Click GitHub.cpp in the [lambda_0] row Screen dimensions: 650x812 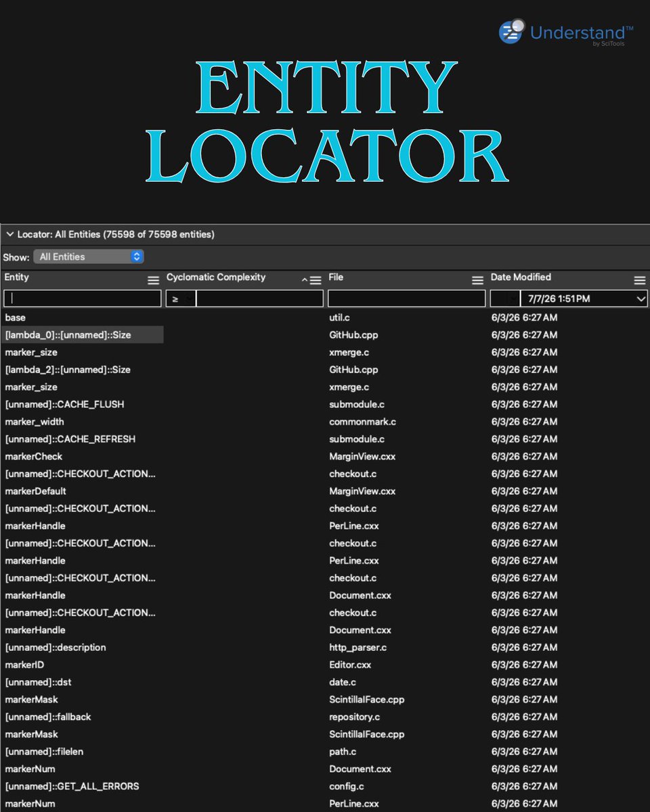coord(353,335)
